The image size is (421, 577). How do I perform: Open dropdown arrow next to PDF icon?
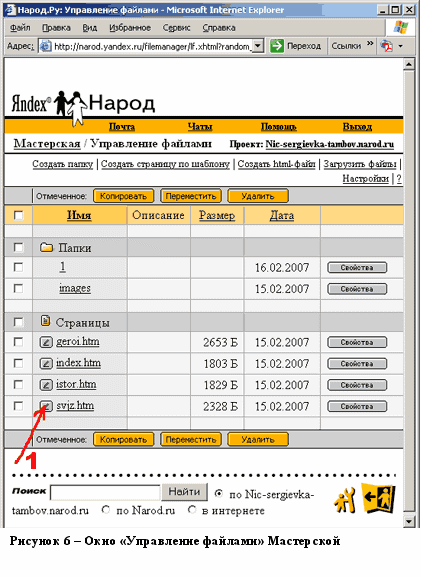click(x=400, y=46)
